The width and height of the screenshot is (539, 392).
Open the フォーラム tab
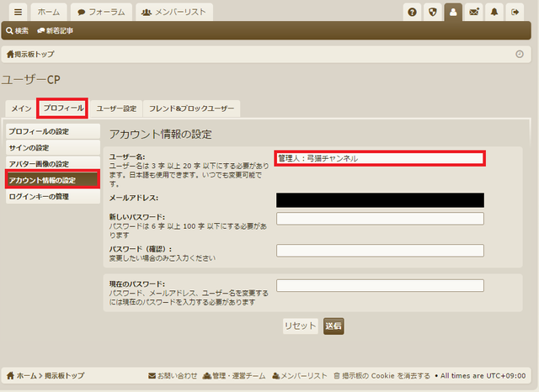click(x=101, y=13)
